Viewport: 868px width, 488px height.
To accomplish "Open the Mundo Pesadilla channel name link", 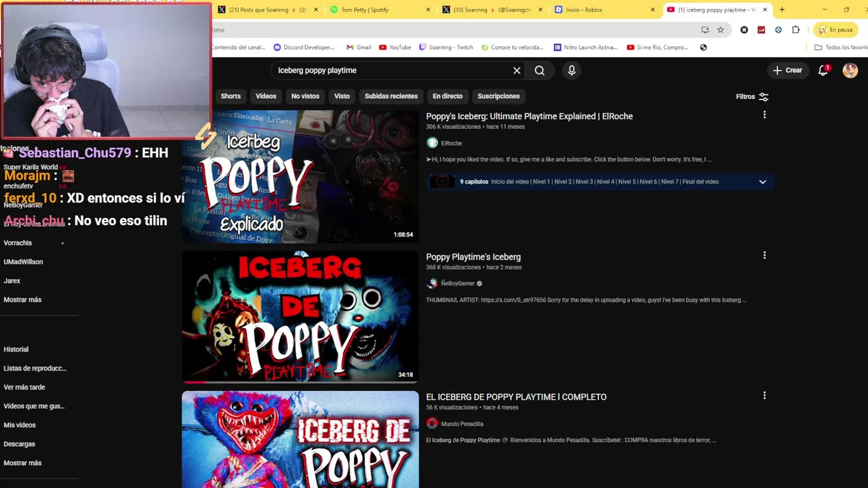I will point(462,424).
